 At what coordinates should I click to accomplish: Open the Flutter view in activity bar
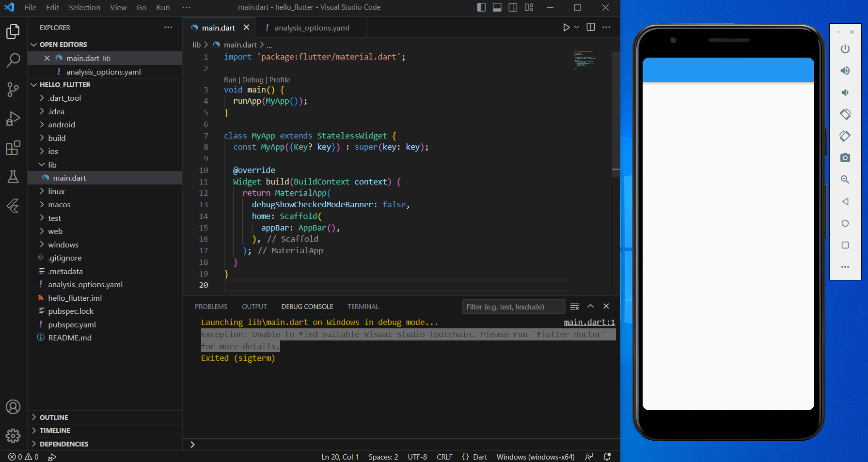(13, 206)
